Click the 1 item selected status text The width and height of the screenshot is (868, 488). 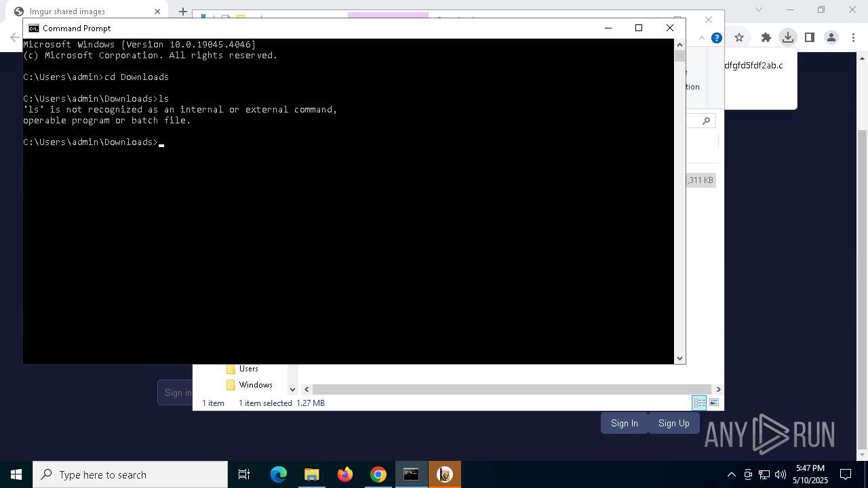(265, 403)
